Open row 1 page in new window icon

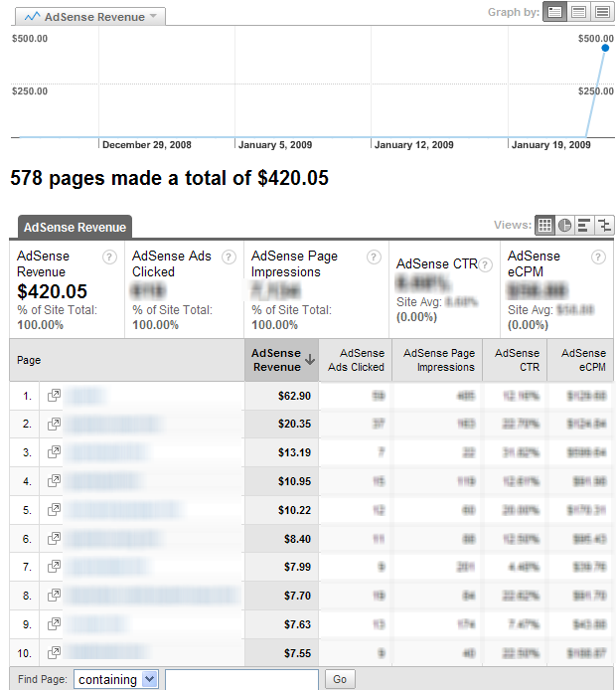54,395
